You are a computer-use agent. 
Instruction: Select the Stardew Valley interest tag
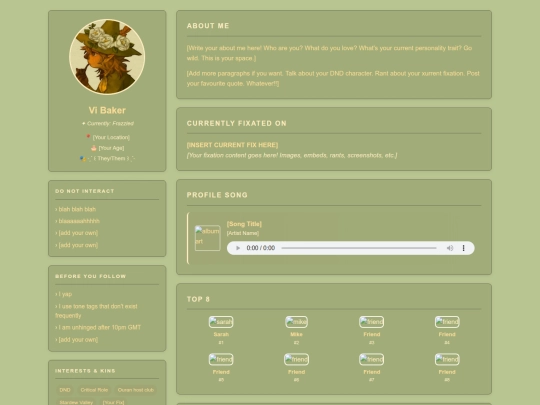pos(76,402)
